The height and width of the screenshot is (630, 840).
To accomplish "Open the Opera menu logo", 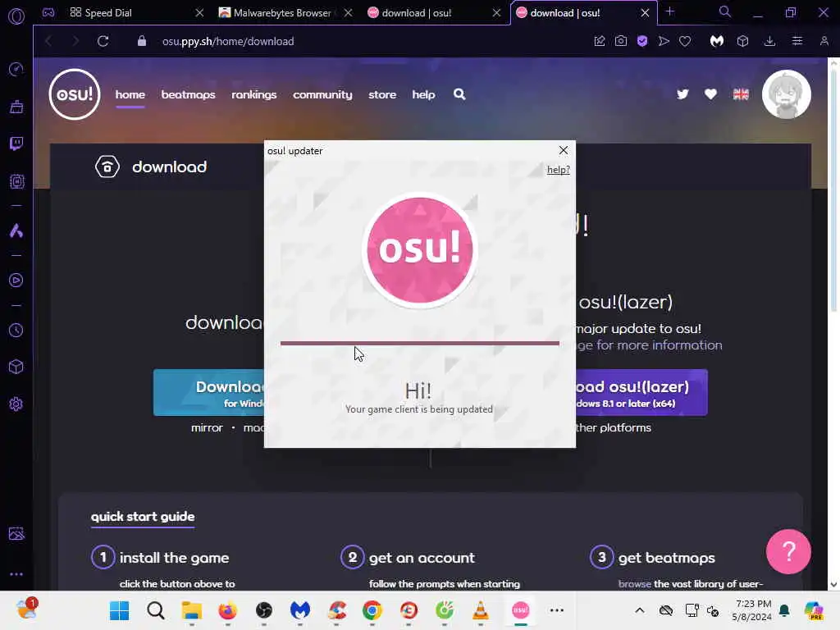I will point(16,16).
